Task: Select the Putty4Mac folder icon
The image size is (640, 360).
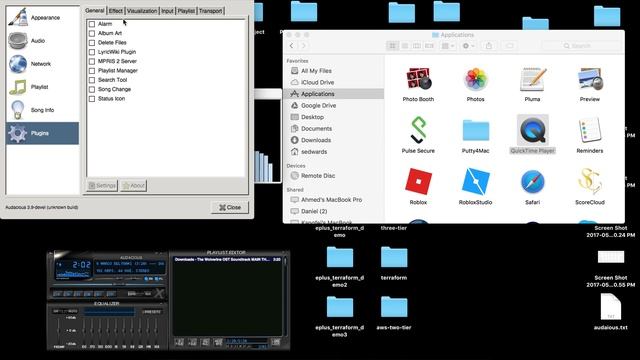Action: [x=476, y=131]
